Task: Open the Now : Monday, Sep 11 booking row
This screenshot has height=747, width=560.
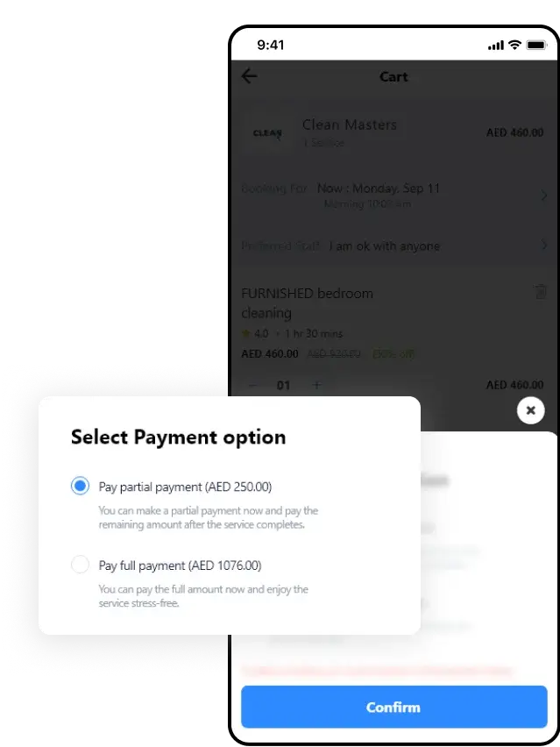Action: coord(393,196)
